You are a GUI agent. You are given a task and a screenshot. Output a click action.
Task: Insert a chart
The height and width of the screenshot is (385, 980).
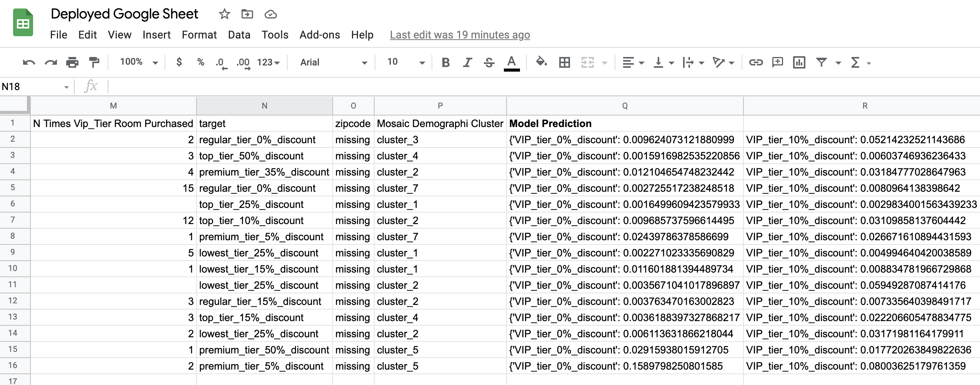click(799, 62)
